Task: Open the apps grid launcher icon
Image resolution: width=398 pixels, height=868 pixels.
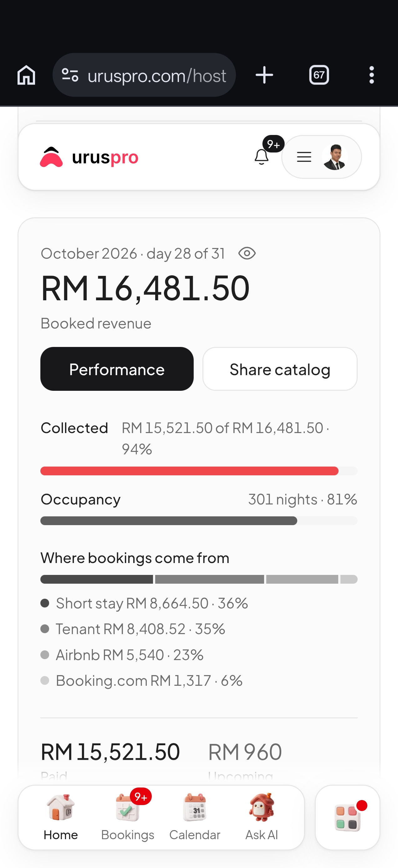Action: tap(348, 818)
